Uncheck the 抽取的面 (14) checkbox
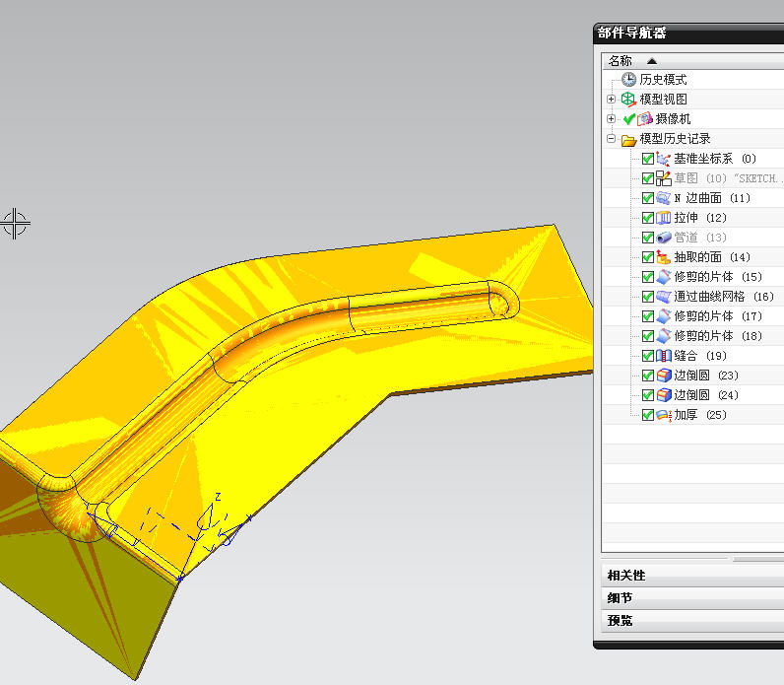Image resolution: width=784 pixels, height=685 pixels. pyautogui.click(x=647, y=257)
